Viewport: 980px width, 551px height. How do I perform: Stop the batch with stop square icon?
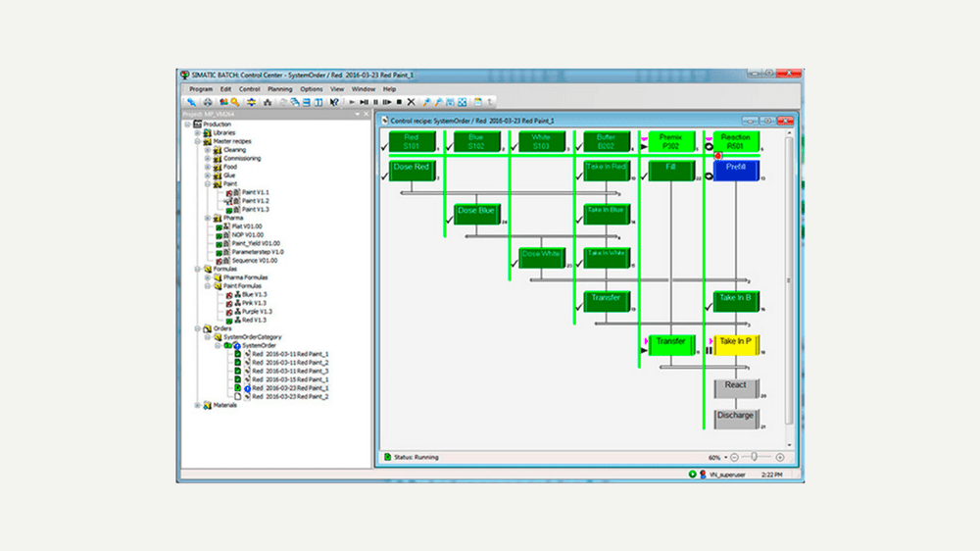400,102
